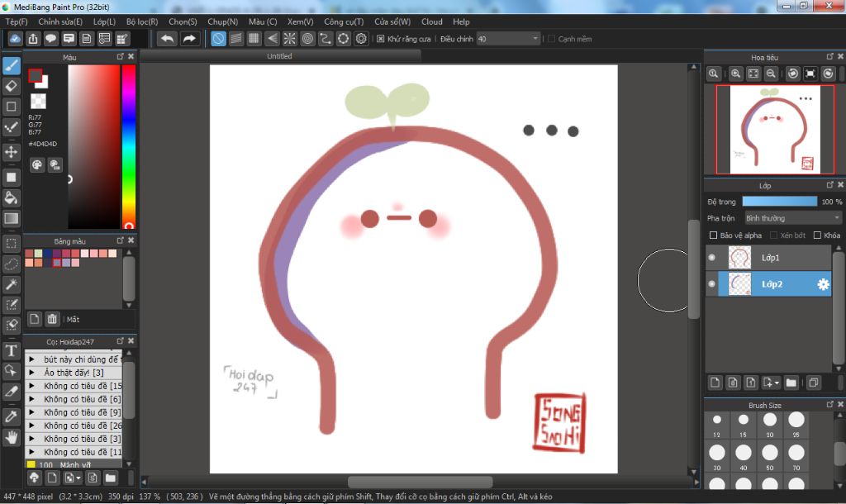Check Xén bớt clipping option
Screen dimensions: 846x504
point(773,235)
